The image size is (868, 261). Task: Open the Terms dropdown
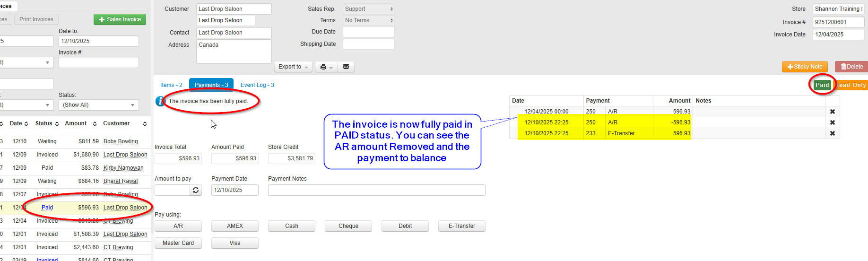pos(369,20)
